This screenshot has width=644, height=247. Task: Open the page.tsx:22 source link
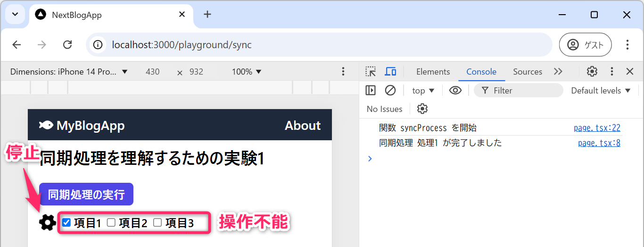coord(596,128)
